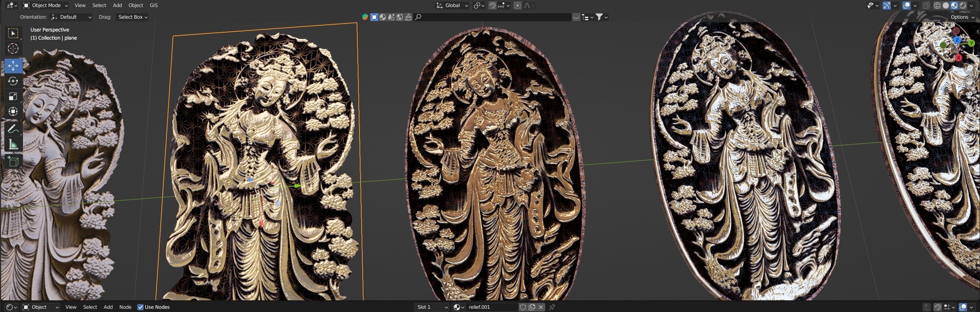
Task: Toggle Show Overlays button
Action: point(907,5)
